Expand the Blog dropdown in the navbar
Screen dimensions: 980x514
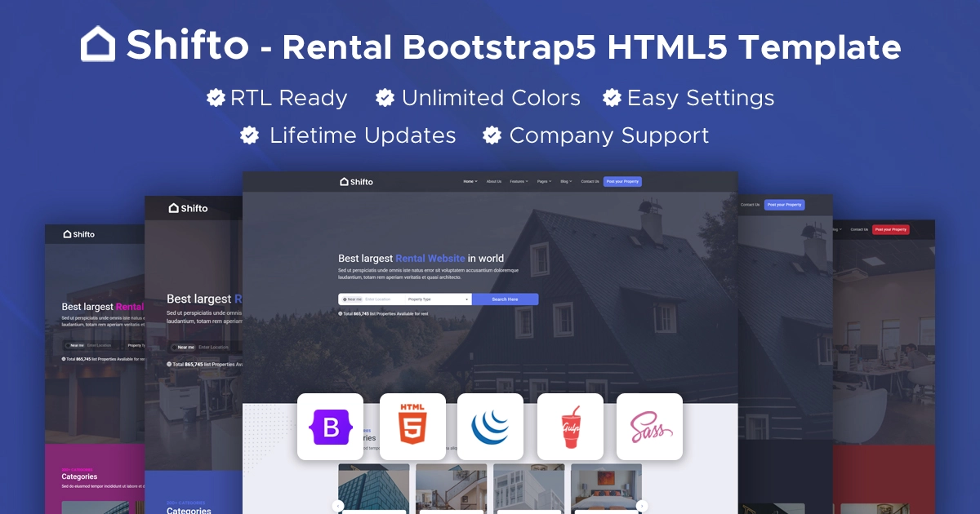[566, 181]
